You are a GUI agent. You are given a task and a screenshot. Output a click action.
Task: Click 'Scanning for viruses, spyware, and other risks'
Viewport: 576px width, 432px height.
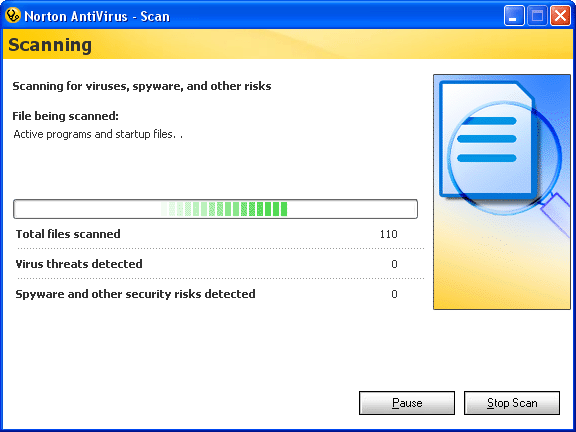142,86
